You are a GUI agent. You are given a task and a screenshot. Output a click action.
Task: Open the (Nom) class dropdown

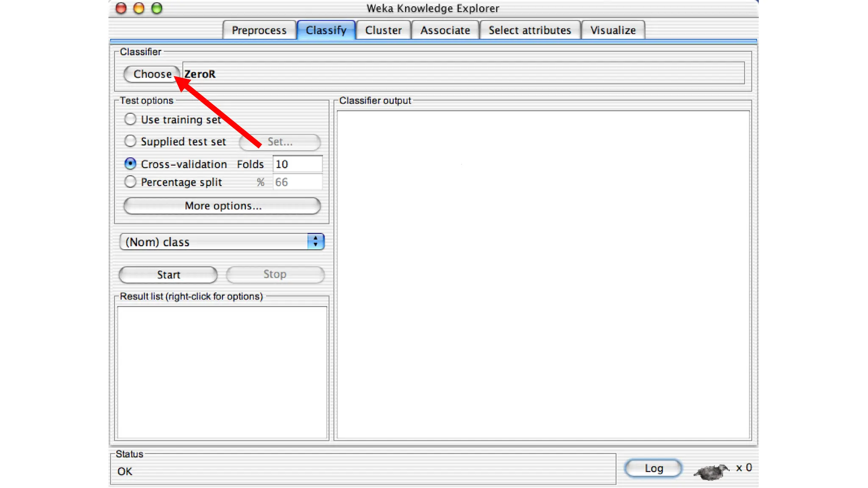pyautogui.click(x=215, y=242)
